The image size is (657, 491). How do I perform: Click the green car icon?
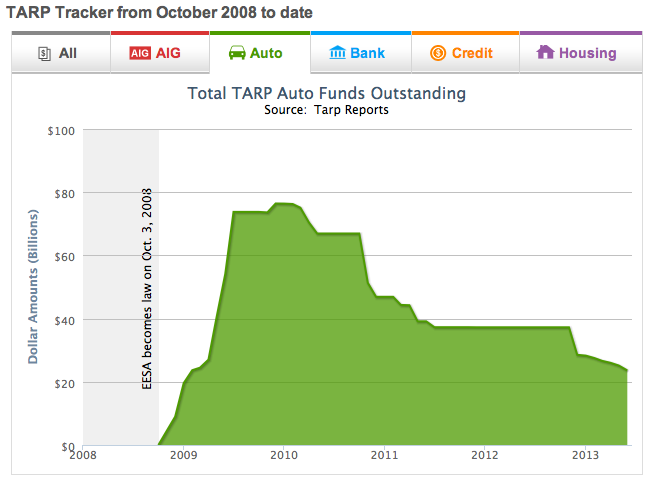239,52
